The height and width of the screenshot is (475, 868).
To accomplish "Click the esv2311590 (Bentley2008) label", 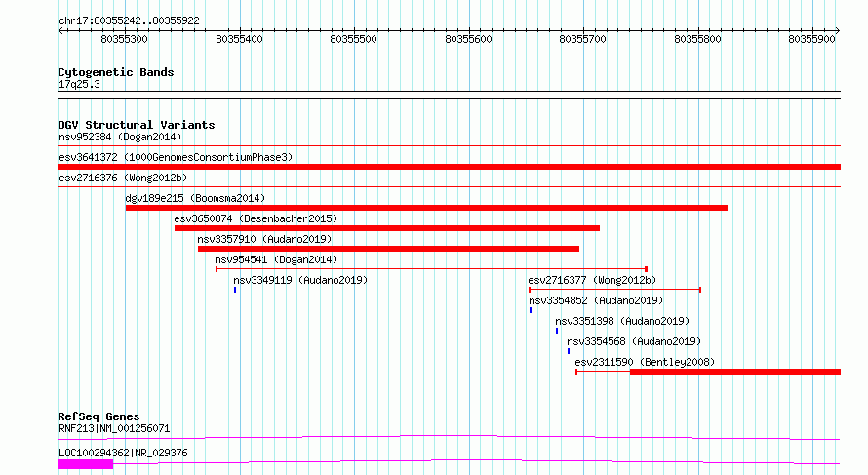I will (x=645, y=362).
